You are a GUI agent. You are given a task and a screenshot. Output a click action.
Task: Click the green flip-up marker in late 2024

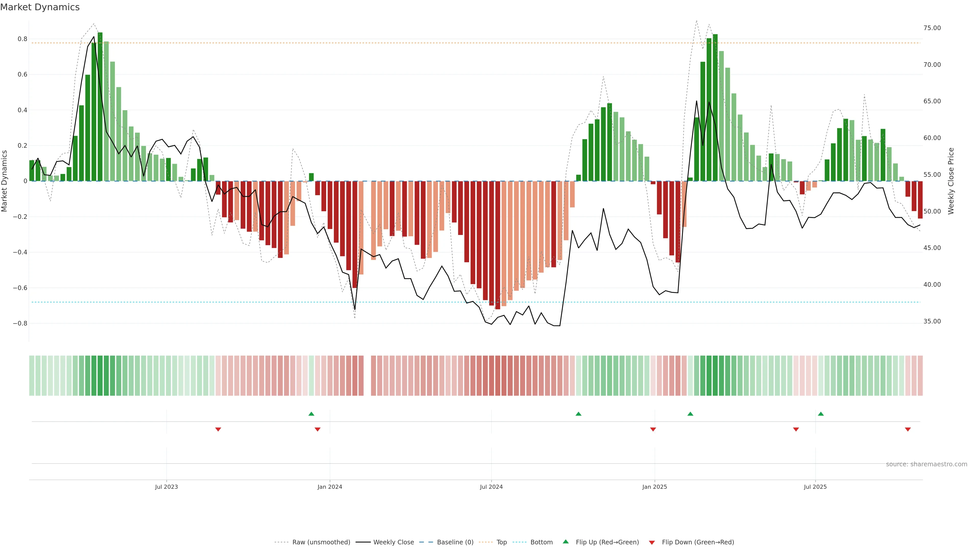tap(578, 414)
